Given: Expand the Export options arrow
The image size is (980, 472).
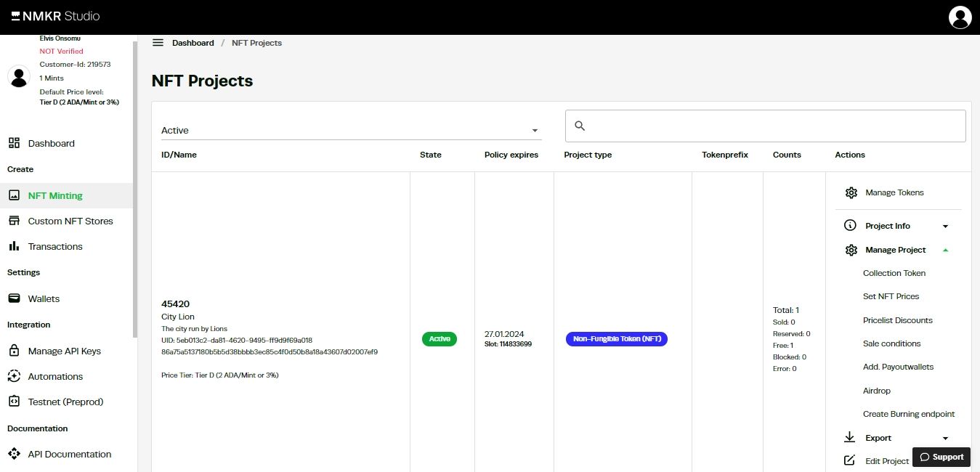Looking at the screenshot, I should tap(945, 439).
